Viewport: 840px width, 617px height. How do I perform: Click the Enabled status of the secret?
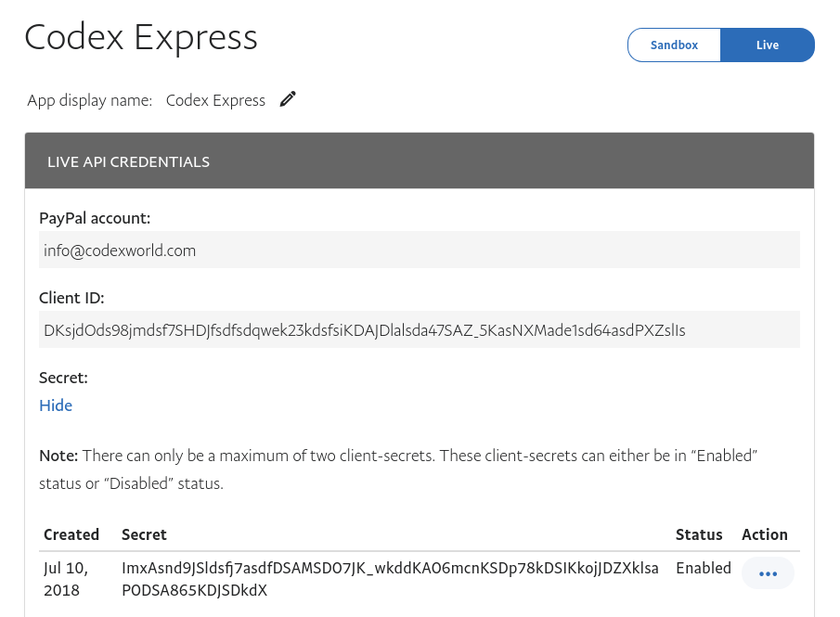click(704, 568)
